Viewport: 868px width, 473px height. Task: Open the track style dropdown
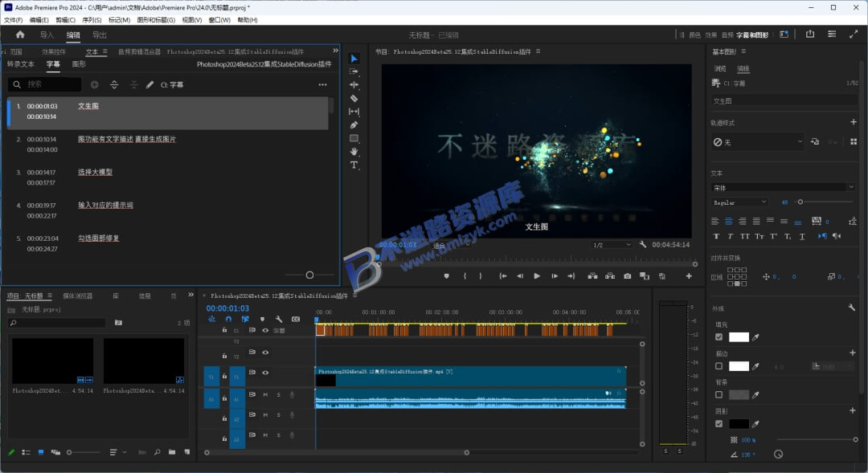pyautogui.click(x=757, y=142)
